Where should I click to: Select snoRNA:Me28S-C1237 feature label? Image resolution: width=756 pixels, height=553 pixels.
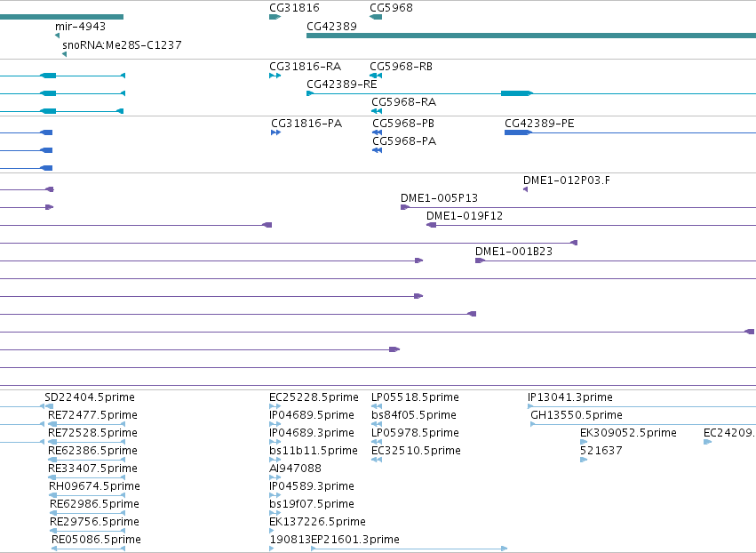[x=122, y=44]
